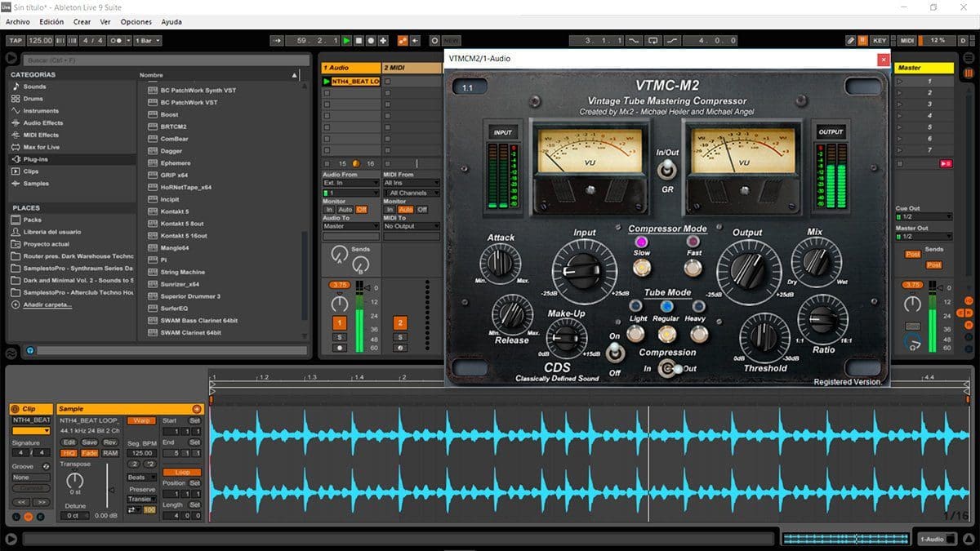Image resolution: width=980 pixels, height=551 pixels.
Task: Click the Save button in Sample box
Action: coord(89,442)
